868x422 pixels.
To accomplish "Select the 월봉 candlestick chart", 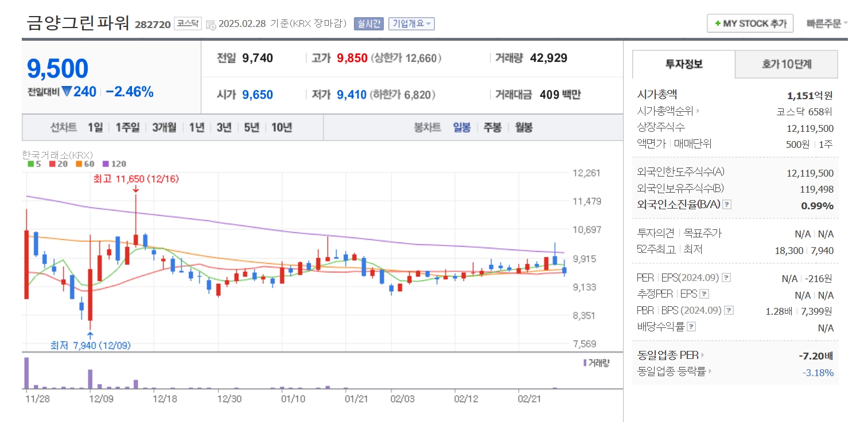I will [x=523, y=127].
